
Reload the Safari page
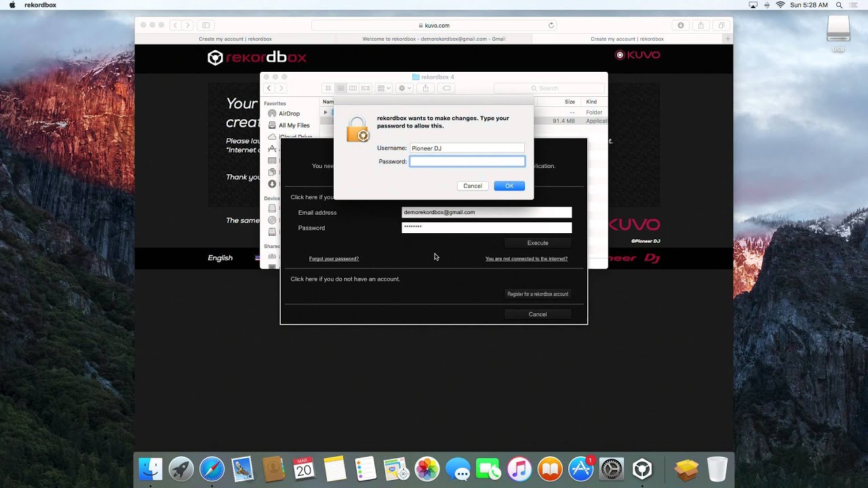click(x=551, y=25)
